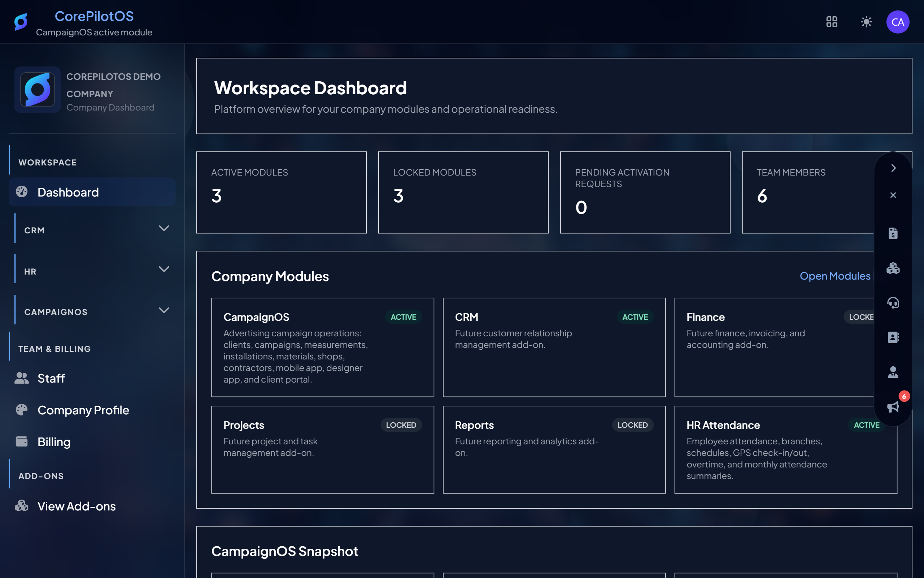
Task: Click the View Add-ons cubes icon
Action: 22,506
